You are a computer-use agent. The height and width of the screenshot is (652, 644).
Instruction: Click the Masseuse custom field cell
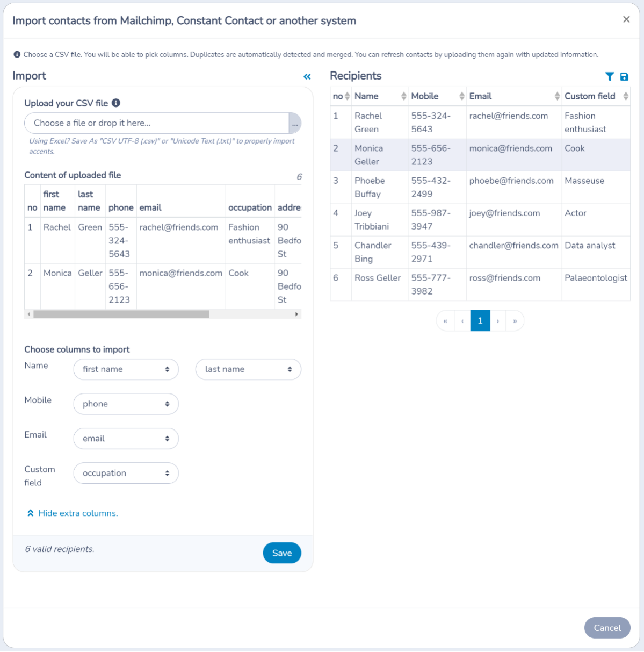(x=596, y=187)
